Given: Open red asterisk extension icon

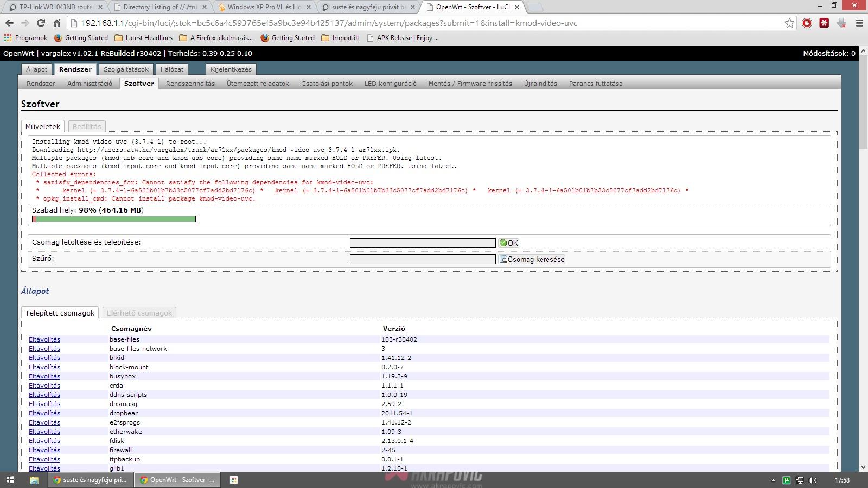Looking at the screenshot, I should (x=824, y=23).
